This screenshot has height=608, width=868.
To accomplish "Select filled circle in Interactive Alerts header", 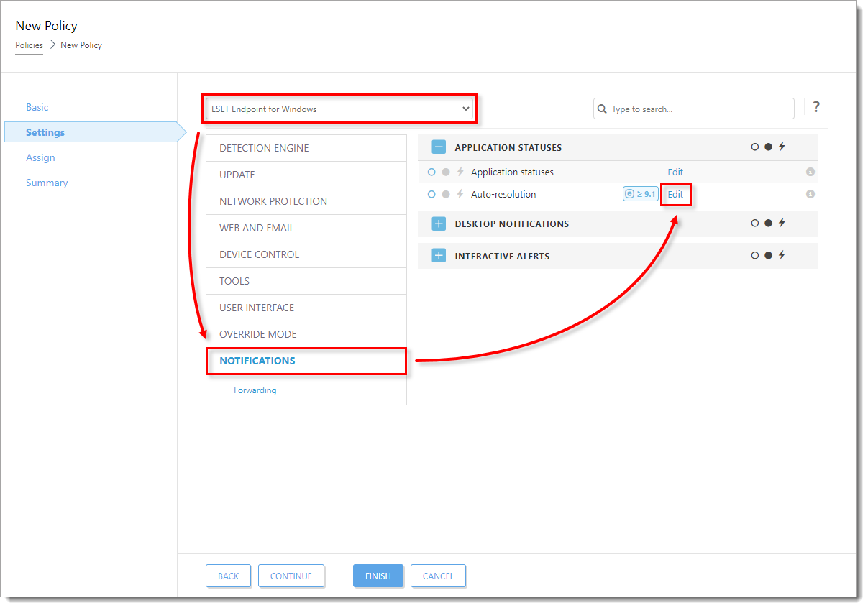I will point(768,255).
